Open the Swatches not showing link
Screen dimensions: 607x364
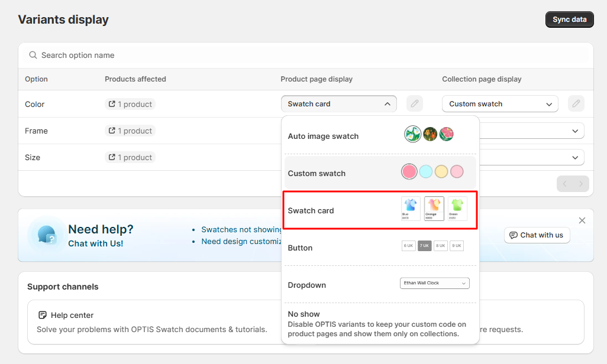coord(242,229)
